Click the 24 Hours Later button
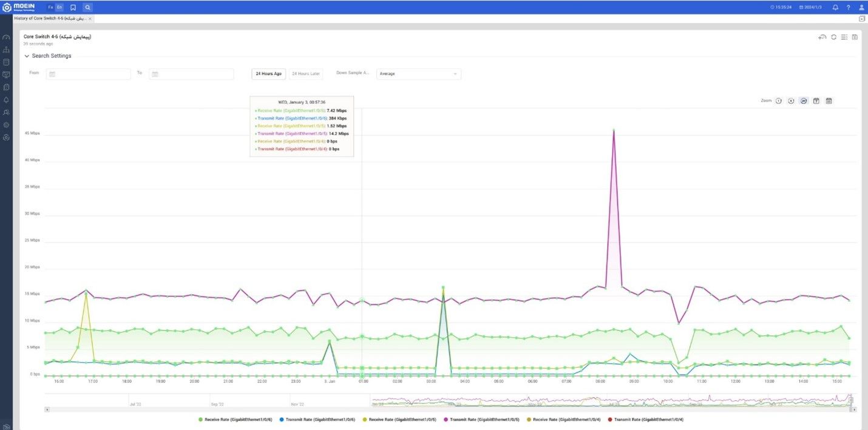The image size is (868, 430). [306, 74]
